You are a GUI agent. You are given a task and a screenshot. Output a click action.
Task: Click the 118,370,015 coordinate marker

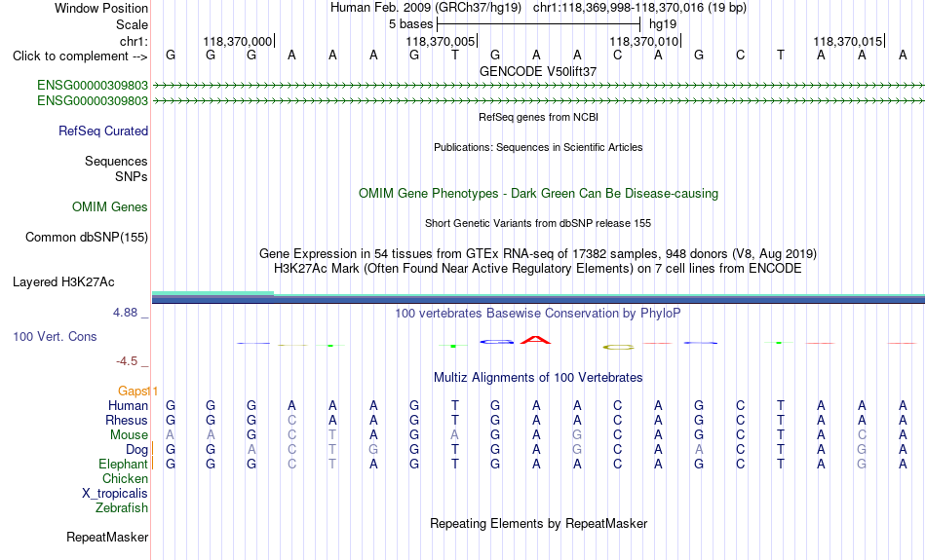click(x=848, y=41)
